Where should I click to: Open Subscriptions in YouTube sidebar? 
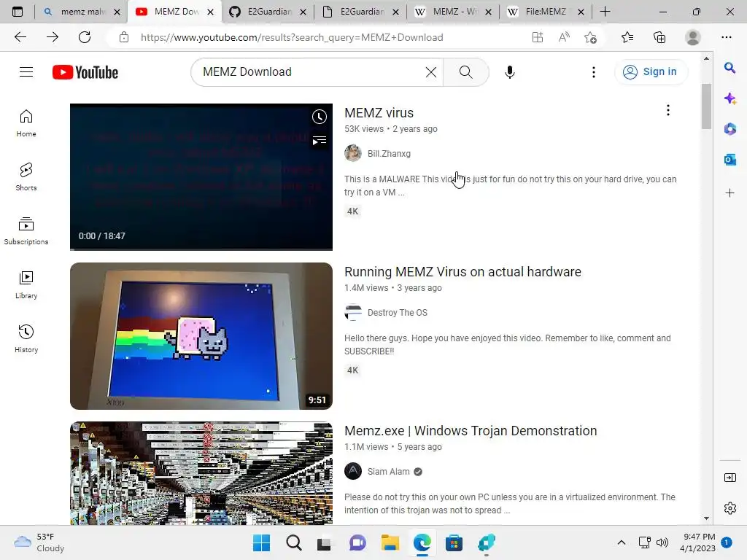26,231
